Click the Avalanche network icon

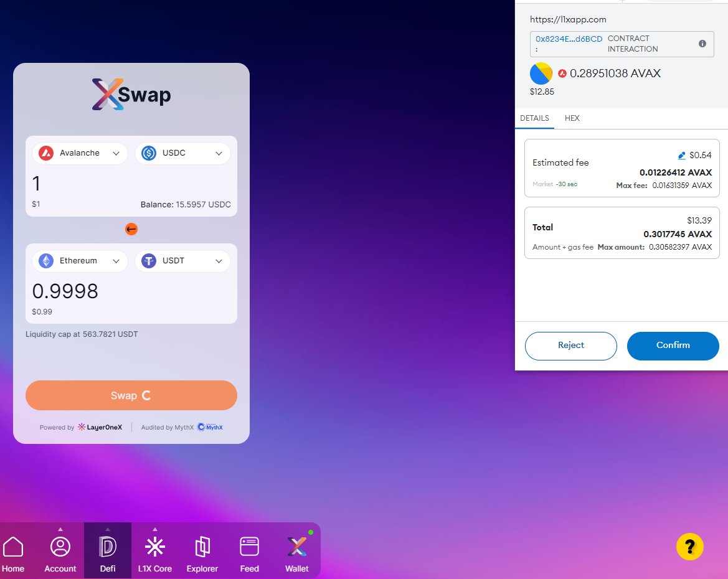click(x=46, y=153)
